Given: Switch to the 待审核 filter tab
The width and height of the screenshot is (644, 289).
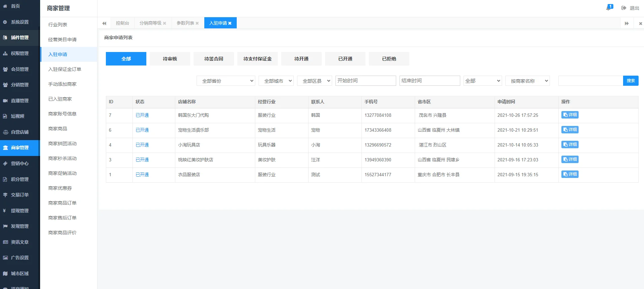Looking at the screenshot, I should 170,59.
